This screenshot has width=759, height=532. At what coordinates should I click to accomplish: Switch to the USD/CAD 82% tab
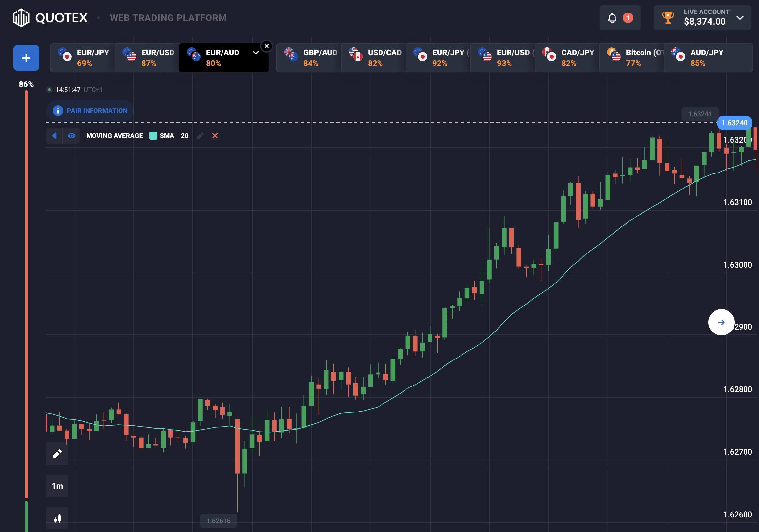[373, 58]
